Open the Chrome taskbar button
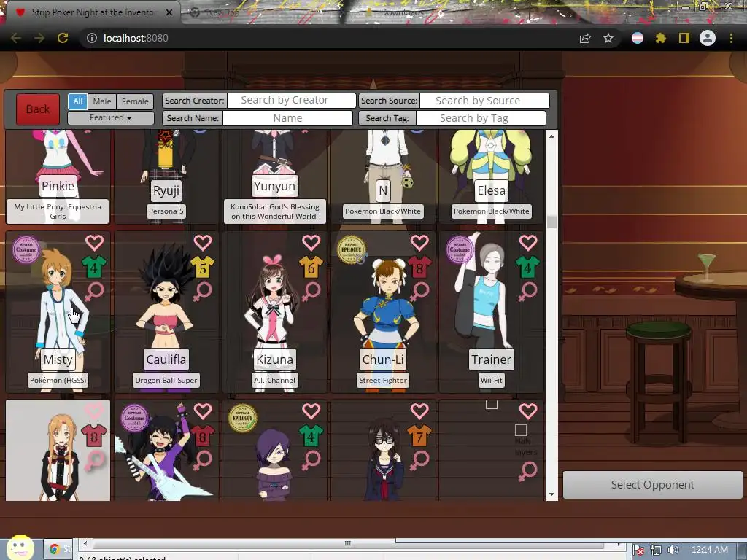747x560 pixels. [x=58, y=549]
